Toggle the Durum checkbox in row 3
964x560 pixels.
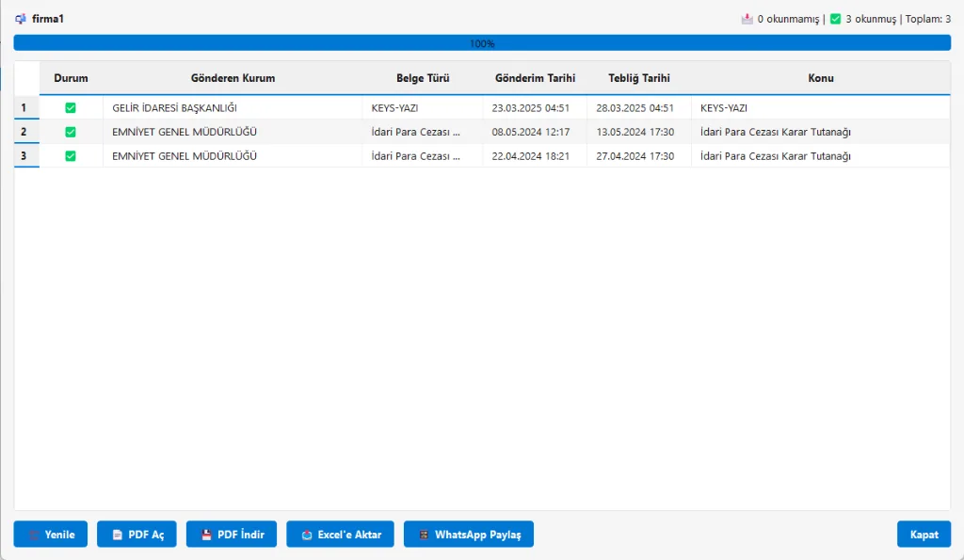click(x=71, y=156)
